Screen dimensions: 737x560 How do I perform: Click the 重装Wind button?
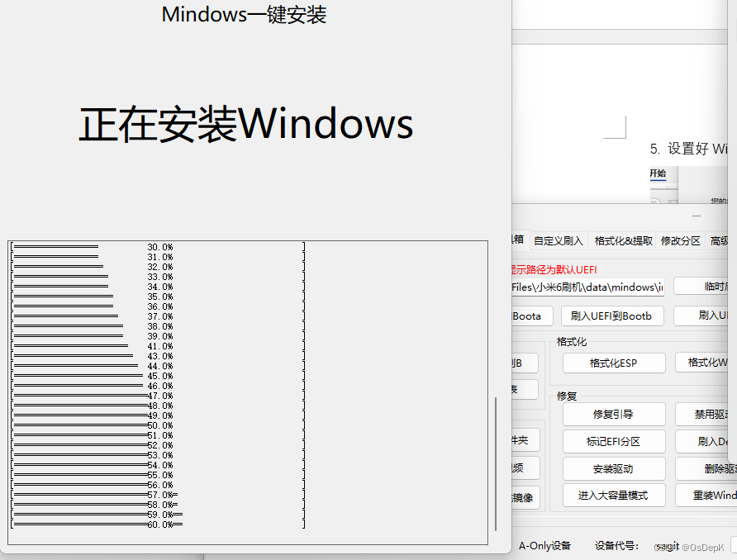tap(705, 496)
